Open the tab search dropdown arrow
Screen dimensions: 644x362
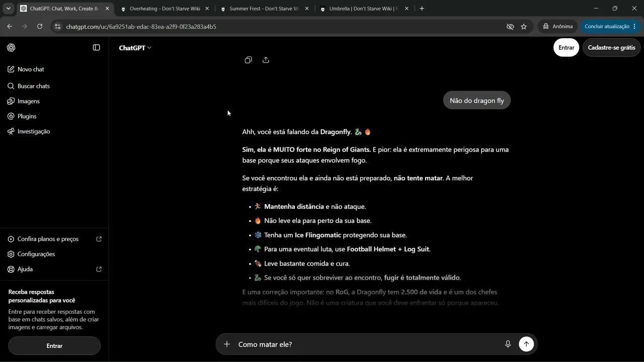(x=8, y=9)
